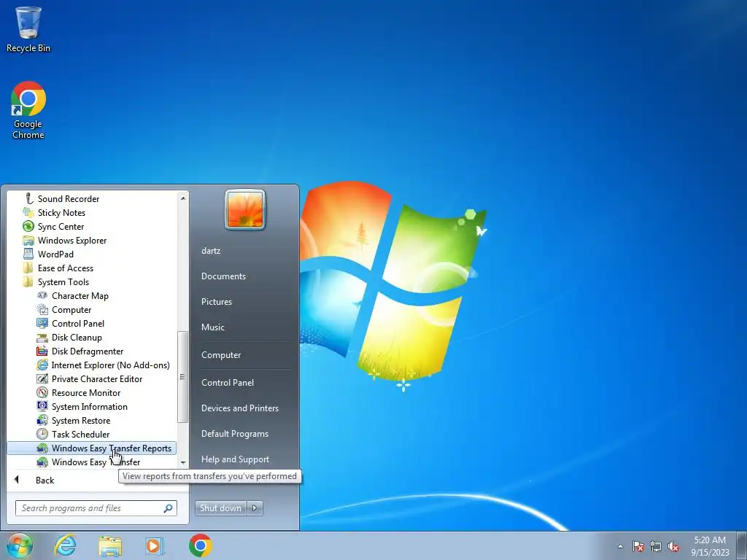Open Windows Media Player from the taskbar
Image resolution: width=747 pixels, height=560 pixels.
pos(155,545)
